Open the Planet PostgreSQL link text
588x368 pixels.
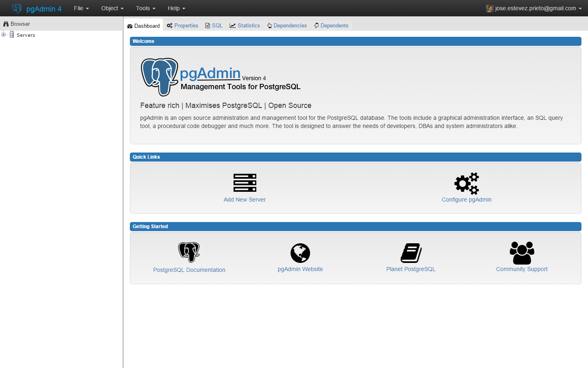coord(411,269)
